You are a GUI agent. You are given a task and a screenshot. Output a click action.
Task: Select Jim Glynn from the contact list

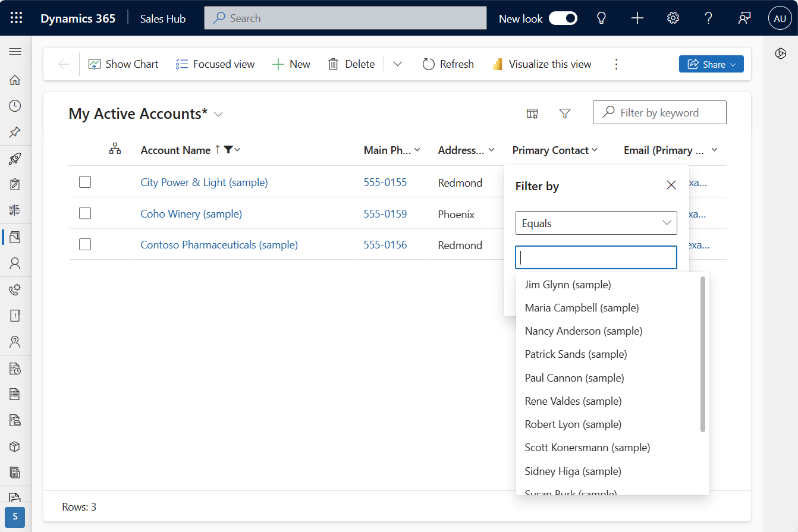pos(567,284)
